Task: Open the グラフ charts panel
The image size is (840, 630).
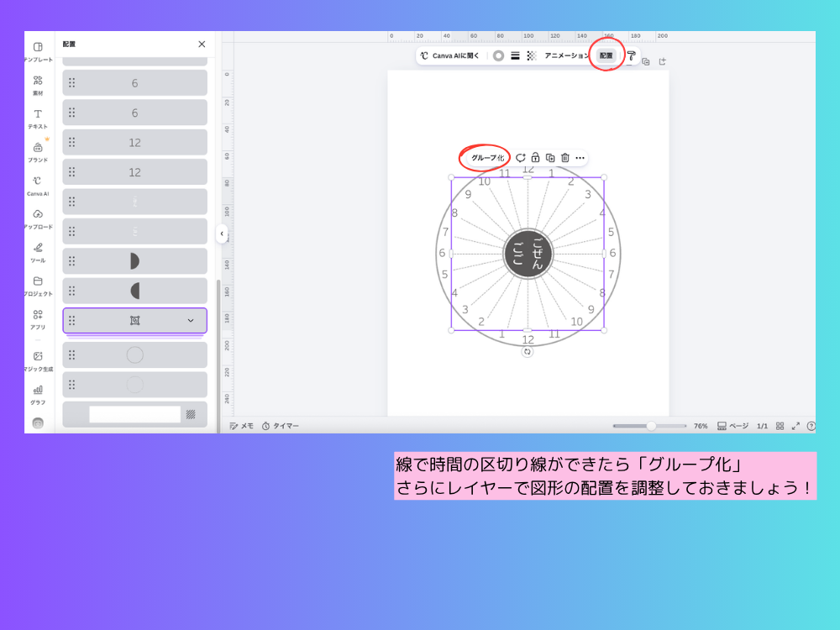Action: coord(38,394)
